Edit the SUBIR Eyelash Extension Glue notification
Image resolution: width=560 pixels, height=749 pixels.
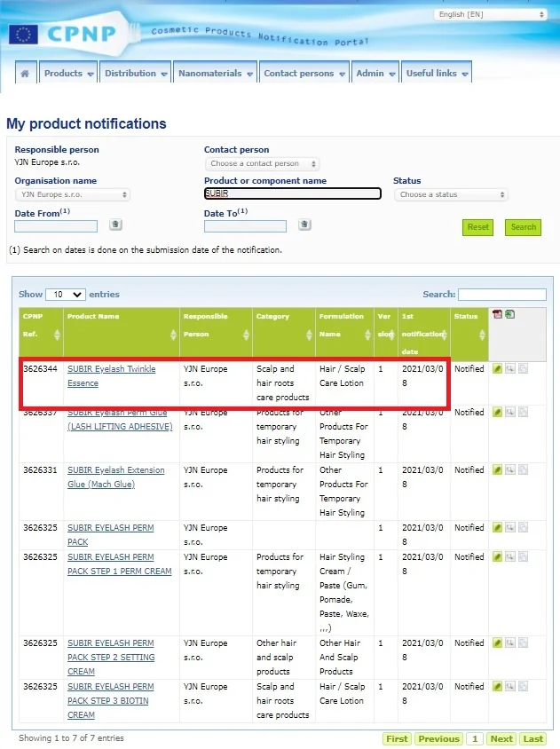pyautogui.click(x=497, y=470)
